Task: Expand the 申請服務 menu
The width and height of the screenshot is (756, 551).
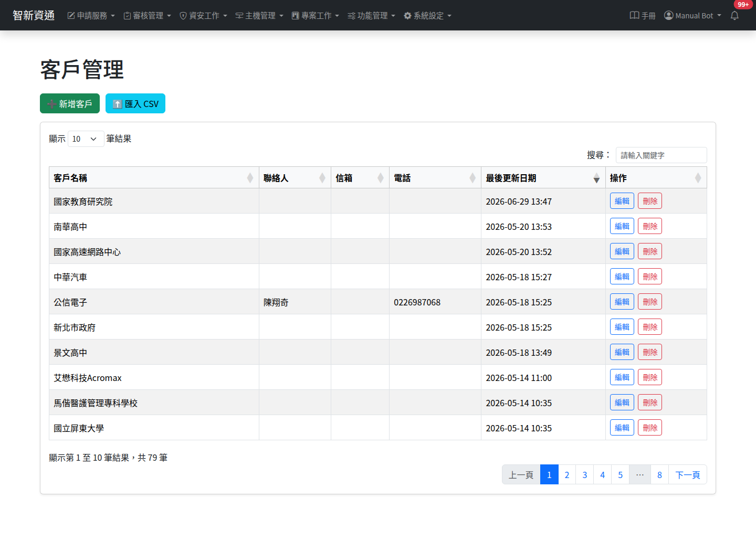Action: pos(91,16)
